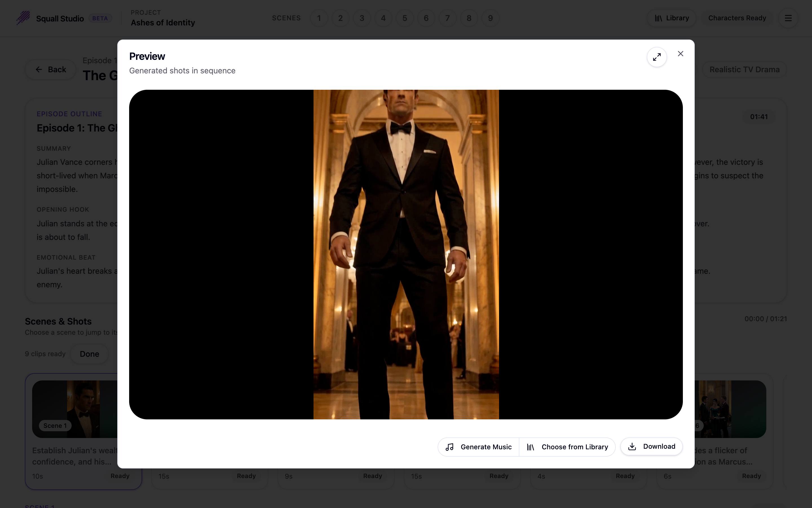Click the Scenes & Shots heading
This screenshot has height=508, width=812.
pos(58,321)
